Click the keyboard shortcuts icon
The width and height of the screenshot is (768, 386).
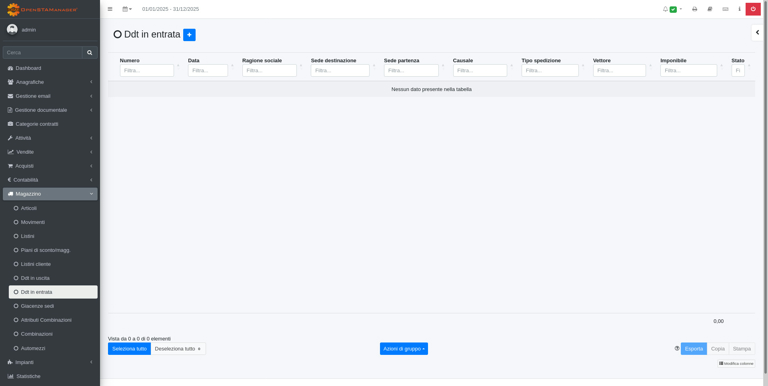pos(725,9)
